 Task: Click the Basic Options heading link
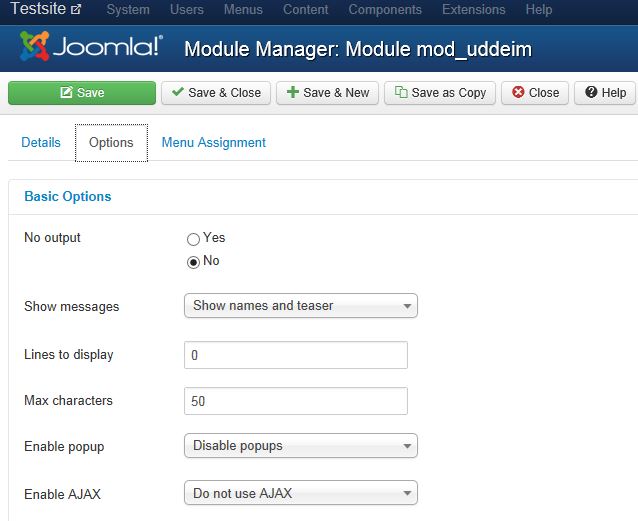point(68,197)
